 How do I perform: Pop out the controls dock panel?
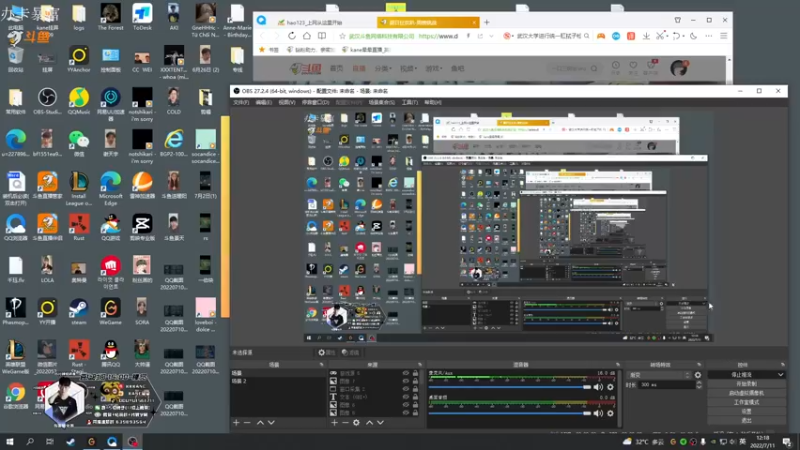pos(783,364)
